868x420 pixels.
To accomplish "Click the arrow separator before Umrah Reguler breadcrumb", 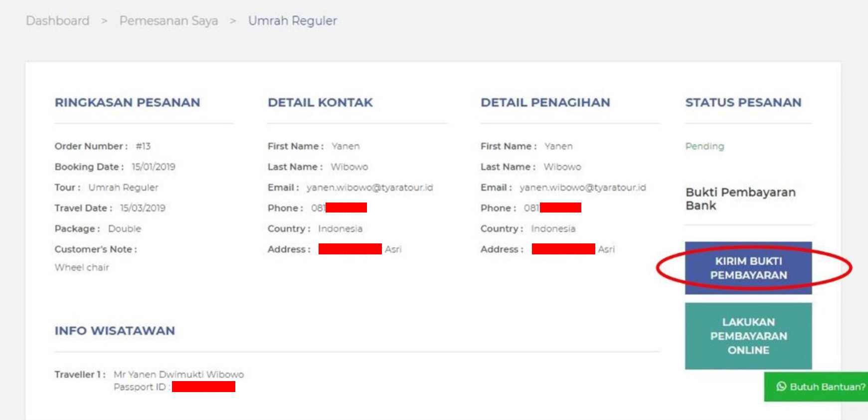I will [x=233, y=21].
